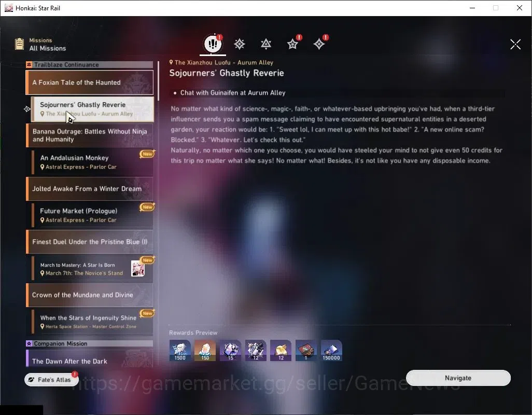The width and height of the screenshot is (532, 415).
Task: Open An Andalusian Monkey mission entry
Action: pyautogui.click(x=92, y=162)
